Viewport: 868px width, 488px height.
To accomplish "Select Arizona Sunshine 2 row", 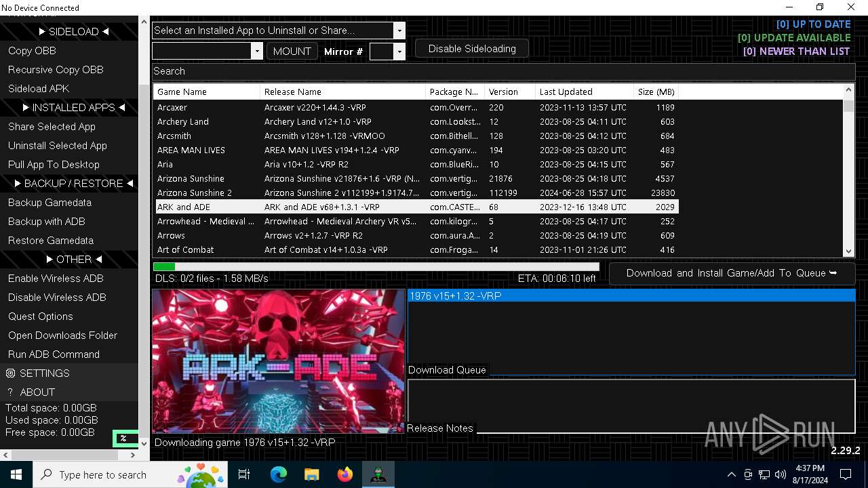I will click(x=416, y=192).
